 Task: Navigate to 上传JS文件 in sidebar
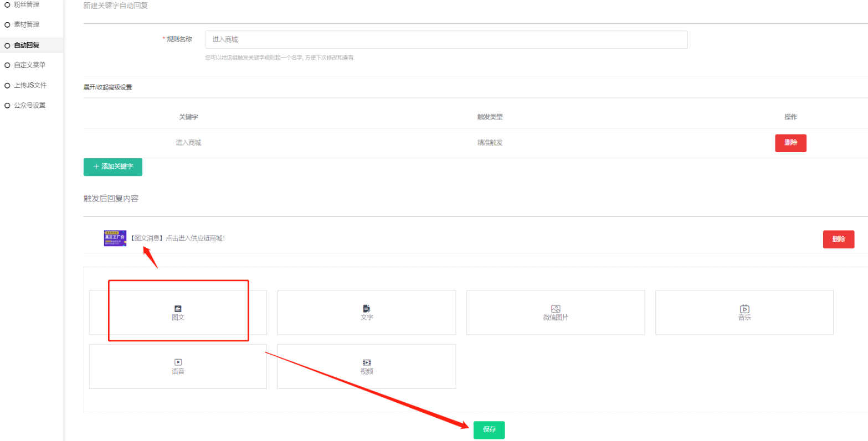point(30,85)
